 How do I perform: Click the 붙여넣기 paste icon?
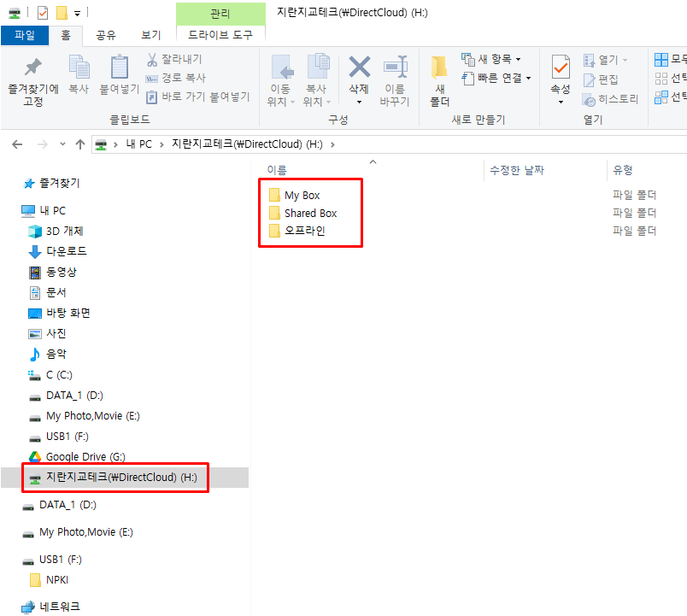point(120,68)
